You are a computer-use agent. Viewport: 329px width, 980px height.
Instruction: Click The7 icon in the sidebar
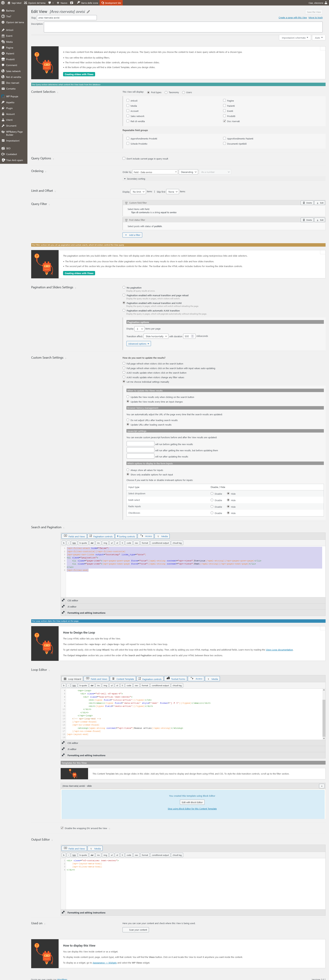click(3, 16)
